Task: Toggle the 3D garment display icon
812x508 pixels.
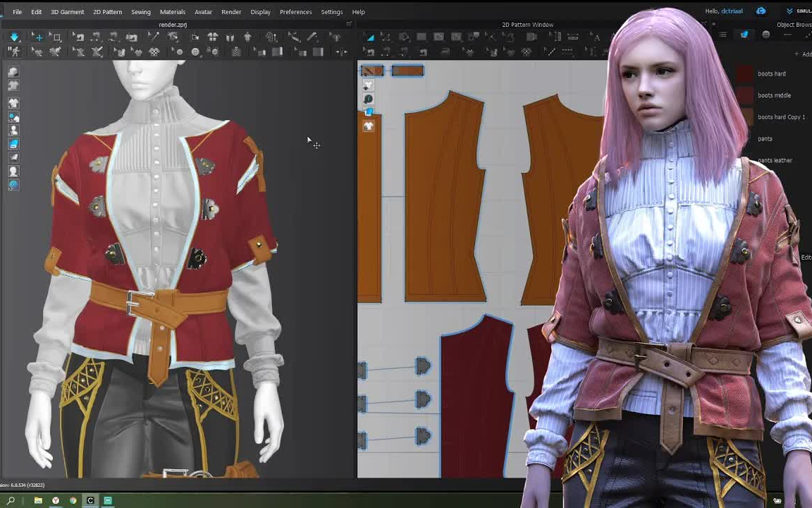Action: coord(13,103)
